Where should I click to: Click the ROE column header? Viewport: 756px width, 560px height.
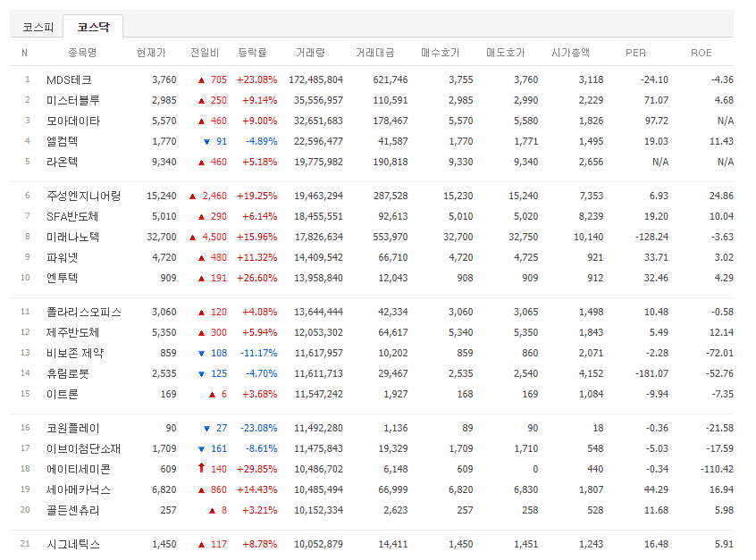[701, 53]
